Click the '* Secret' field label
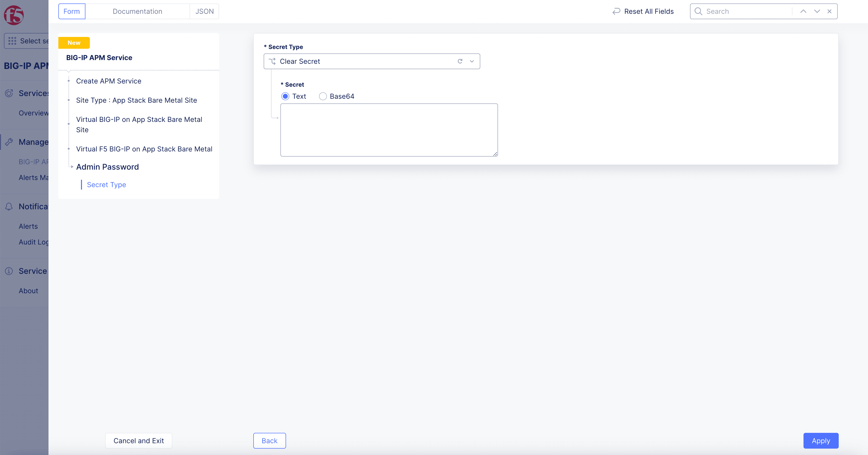The width and height of the screenshot is (868, 455). 292,85
